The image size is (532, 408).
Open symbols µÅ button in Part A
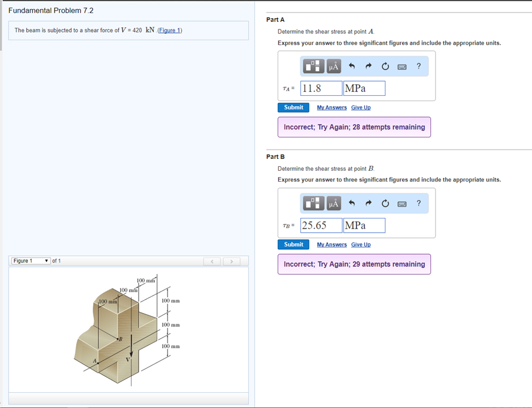click(x=334, y=66)
